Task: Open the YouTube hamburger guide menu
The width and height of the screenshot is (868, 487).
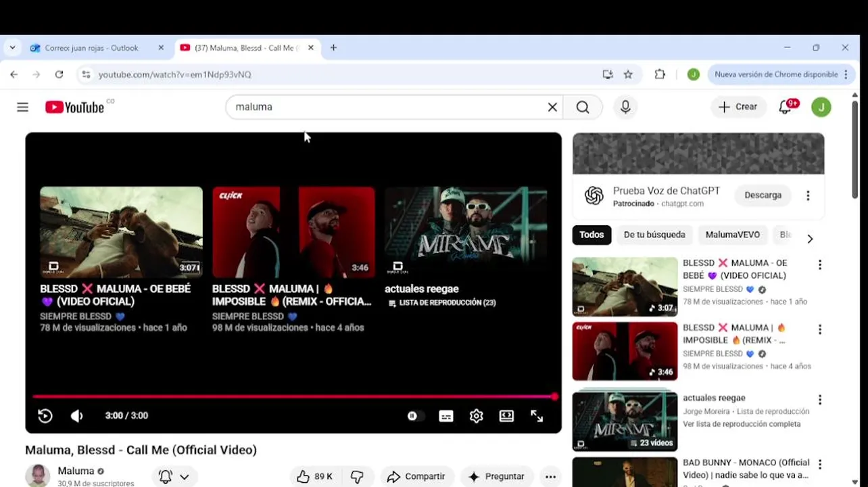Action: click(x=22, y=107)
